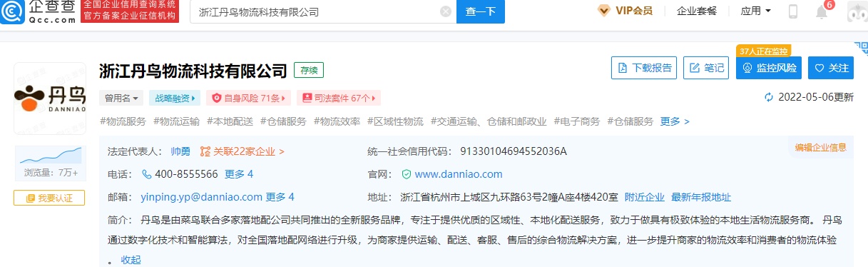Viewport: 868px width, 267px height.
Task: Click the verified shield icon by website
Action: [x=407, y=174]
